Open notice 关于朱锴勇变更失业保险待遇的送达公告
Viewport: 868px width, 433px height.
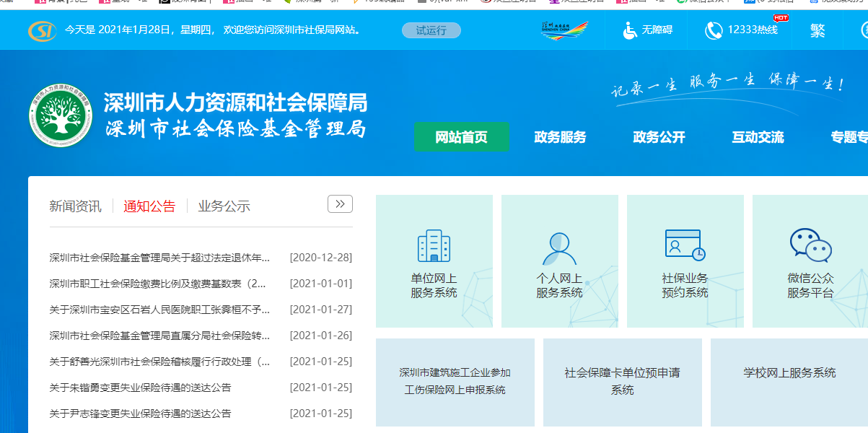tap(140, 388)
